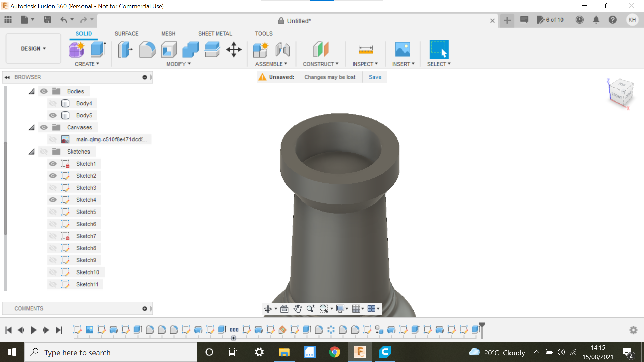Open Chrome from the taskbar

click(334, 352)
